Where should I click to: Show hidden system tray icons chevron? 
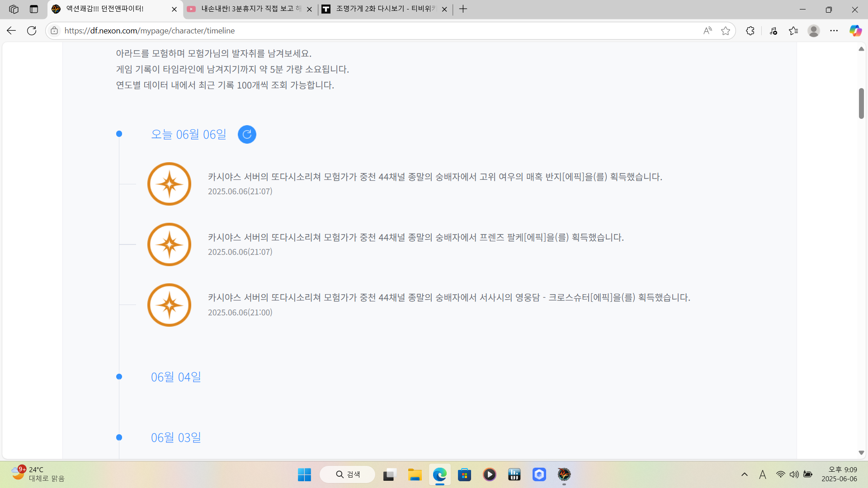[745, 474]
